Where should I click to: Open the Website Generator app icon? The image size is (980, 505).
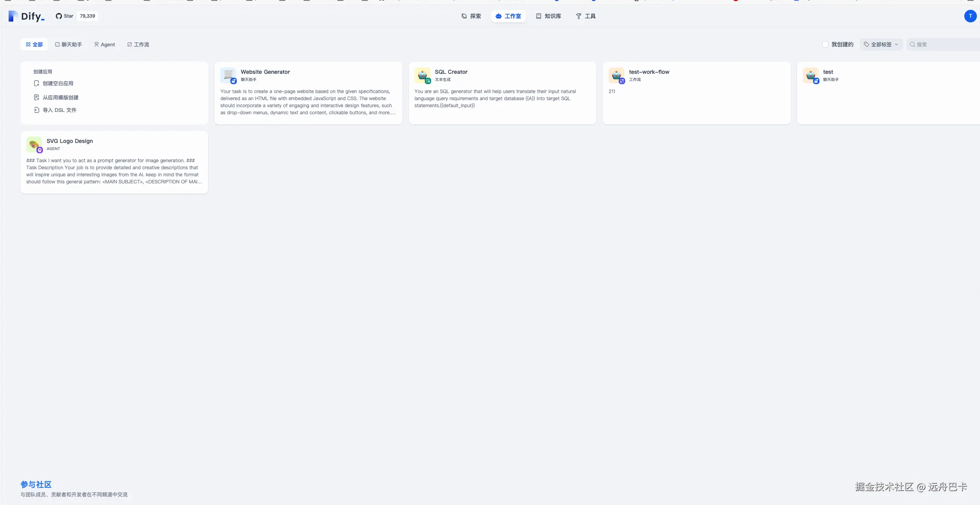pyautogui.click(x=228, y=75)
